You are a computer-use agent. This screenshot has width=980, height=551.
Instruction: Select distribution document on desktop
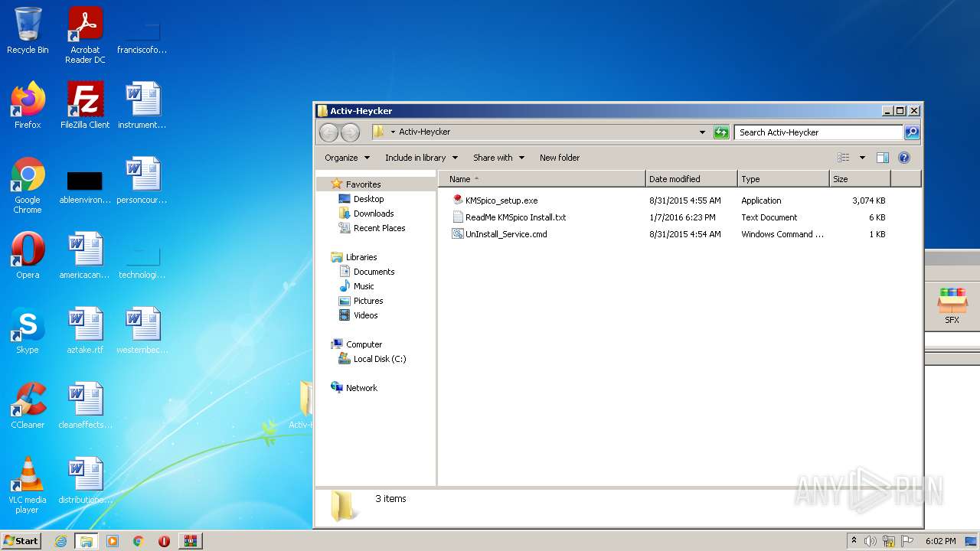[x=85, y=481]
